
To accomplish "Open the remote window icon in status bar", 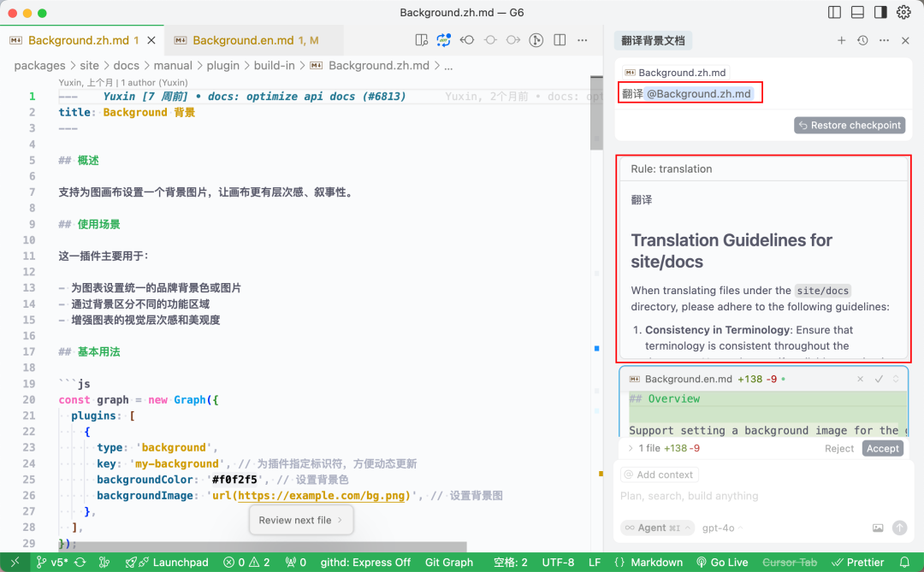I will [15, 562].
